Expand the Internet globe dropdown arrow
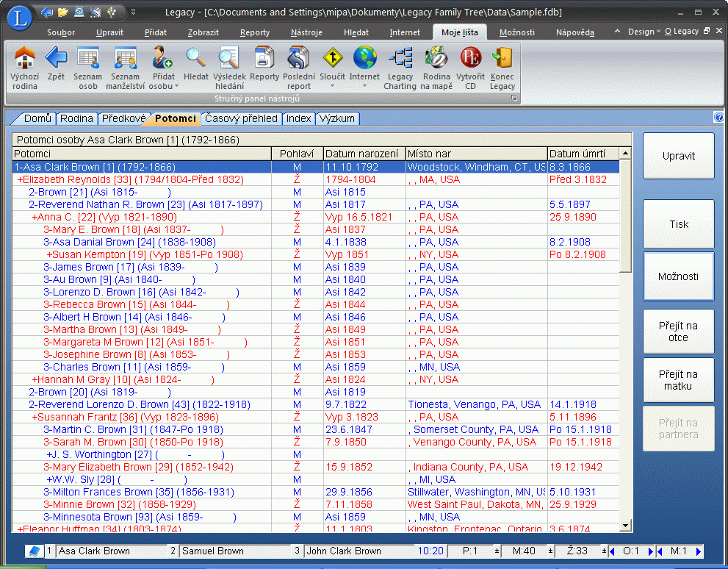Screen dimensions: 728x569 pos(364,87)
